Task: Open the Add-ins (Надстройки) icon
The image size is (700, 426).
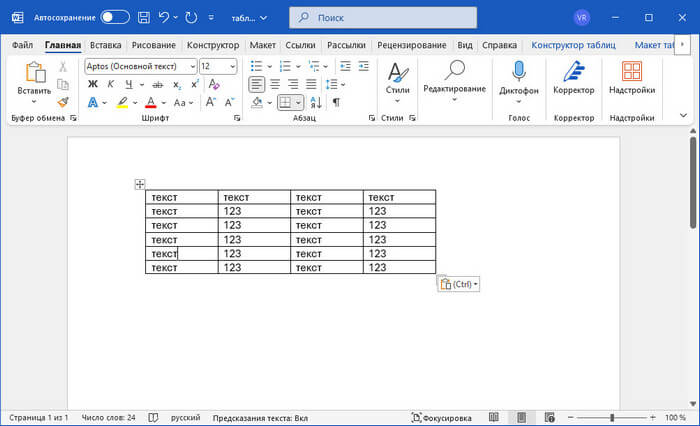Action: click(x=632, y=71)
